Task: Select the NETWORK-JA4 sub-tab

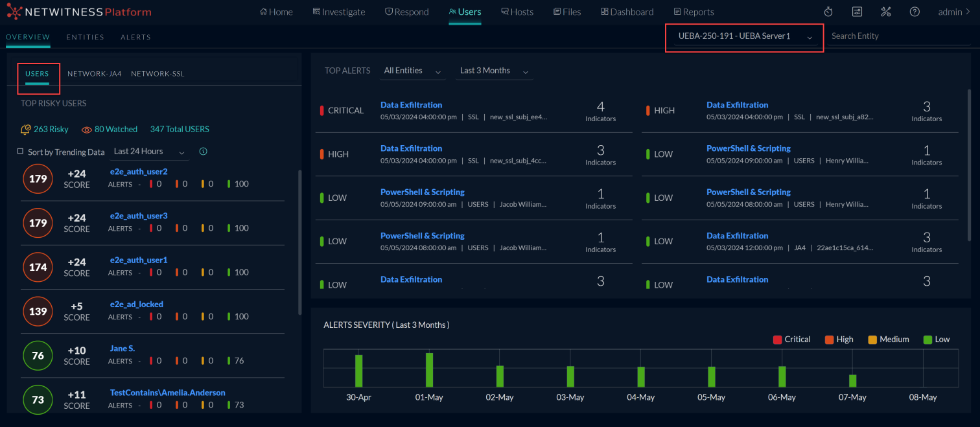Action: pyautogui.click(x=94, y=74)
